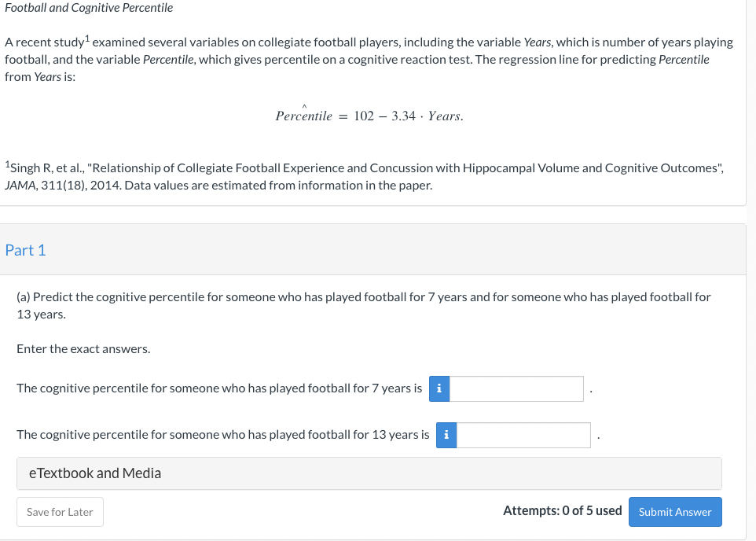This screenshot has height=541, width=756.
Task: Focus the 7 years cognitive percentile answer box
Action: coord(516,388)
